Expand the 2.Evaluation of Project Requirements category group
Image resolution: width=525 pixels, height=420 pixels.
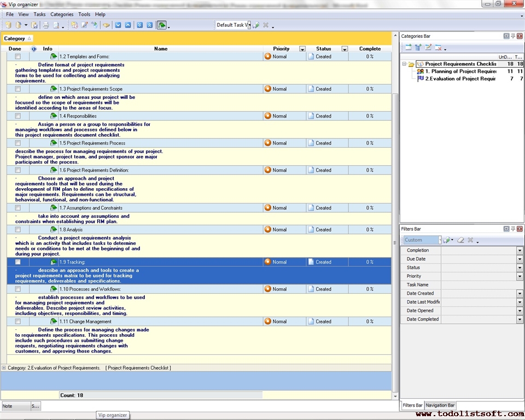pos(4,368)
